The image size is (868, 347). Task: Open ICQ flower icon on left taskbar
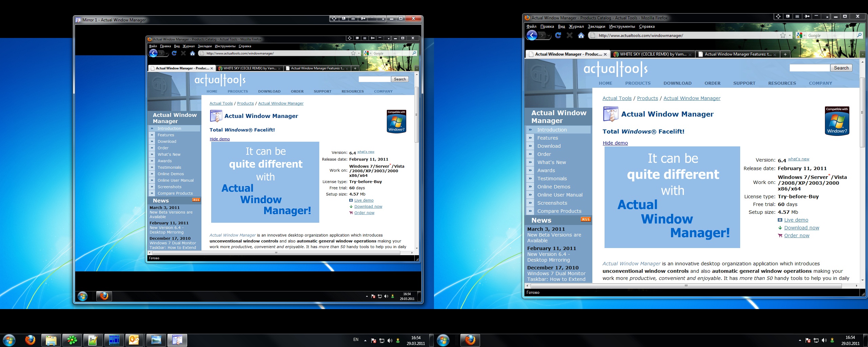72,340
